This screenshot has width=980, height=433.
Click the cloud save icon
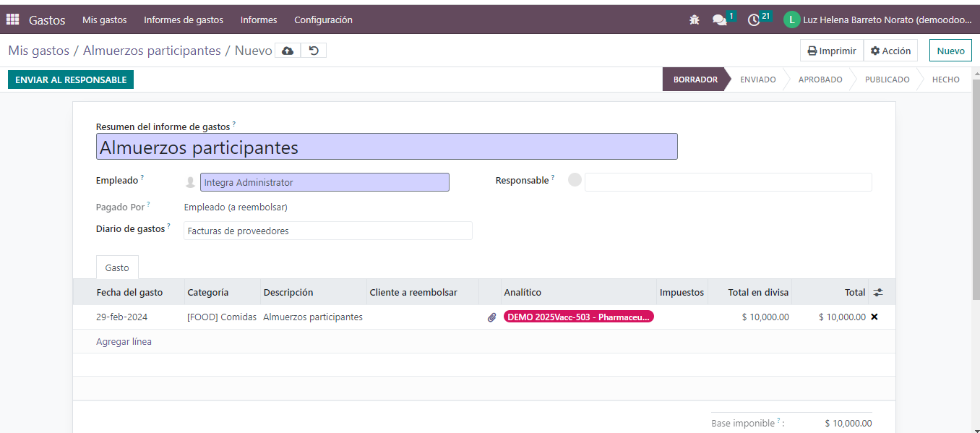click(288, 51)
